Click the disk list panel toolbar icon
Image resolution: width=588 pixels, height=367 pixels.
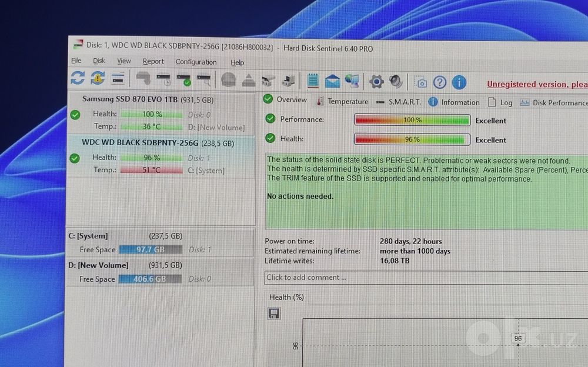[118, 79]
